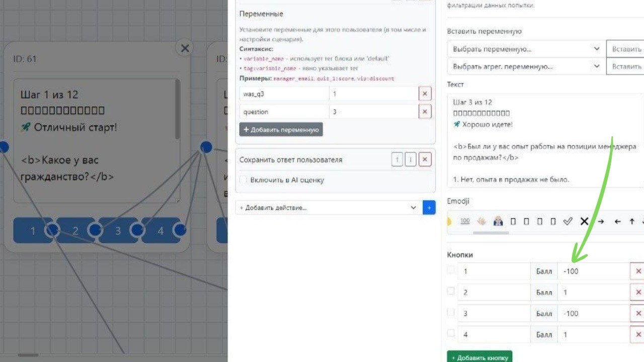Open 'Выбрать агрег. переменную...' dropdown
Screen dimensions: 644x362
(x=526, y=66)
